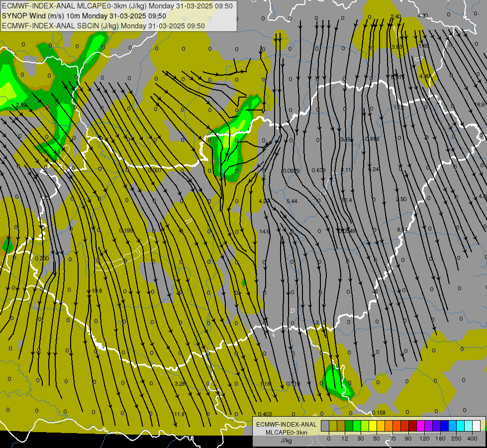Click the map value 1.16
This screenshot has width=487, height=448.
(x=265, y=384)
